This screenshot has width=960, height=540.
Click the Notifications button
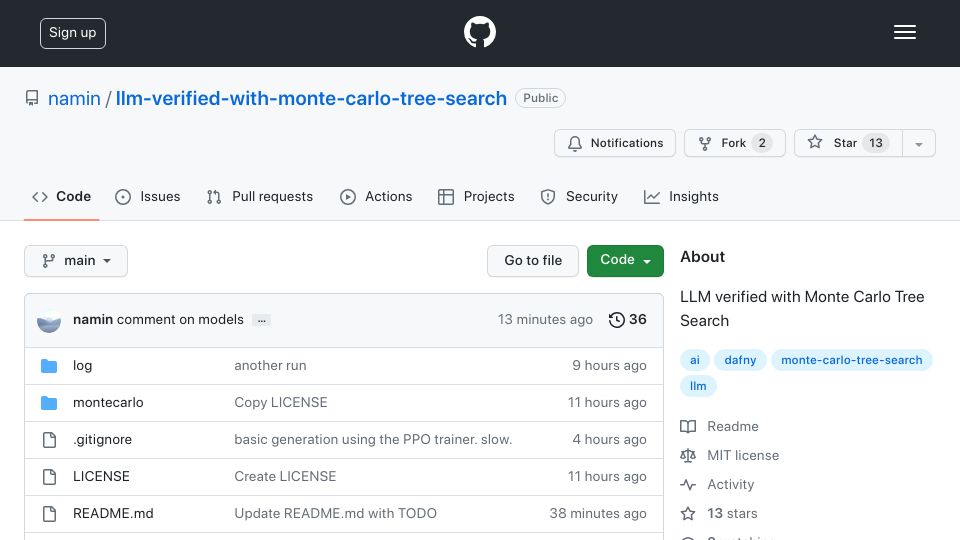(x=615, y=143)
